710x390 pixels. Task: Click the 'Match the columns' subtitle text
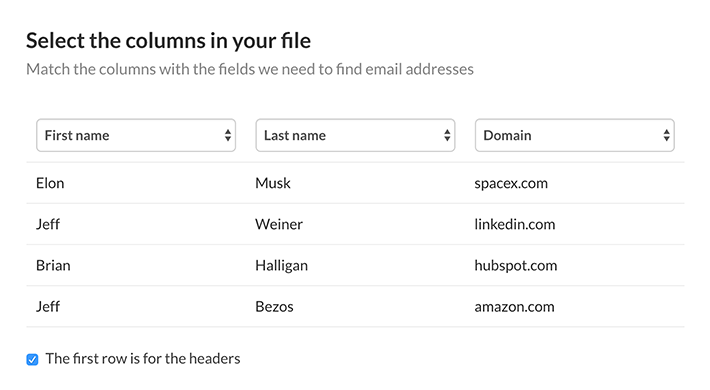(250, 69)
